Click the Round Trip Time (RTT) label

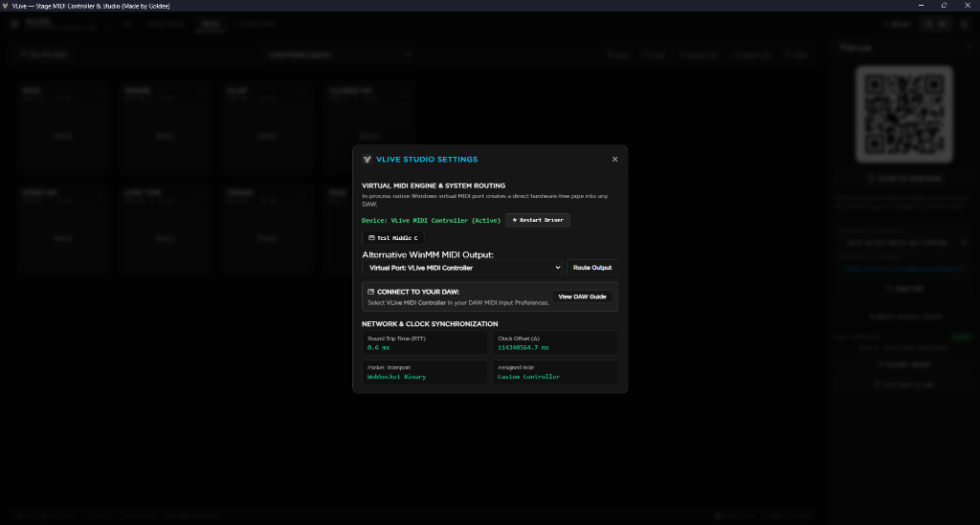pos(396,339)
